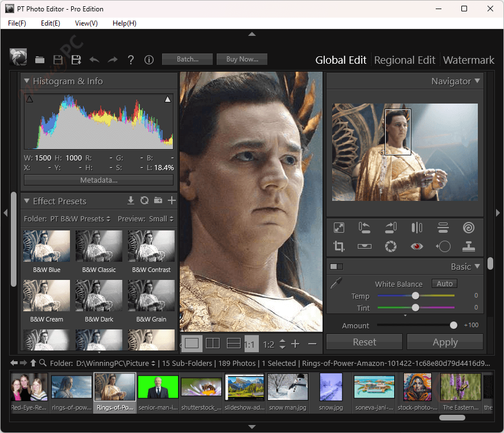Image resolution: width=504 pixels, height=433 pixels.
Task: Click the info circle icon
Action: click(149, 60)
